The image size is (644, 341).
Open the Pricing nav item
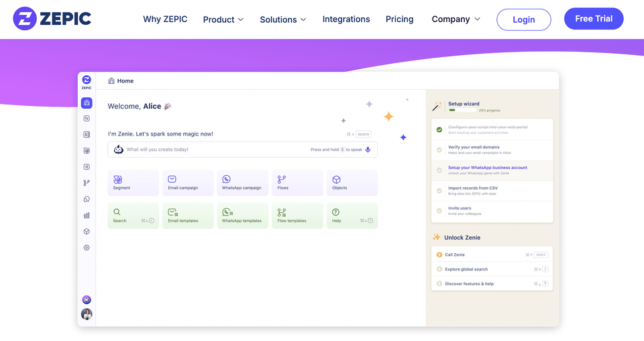399,19
